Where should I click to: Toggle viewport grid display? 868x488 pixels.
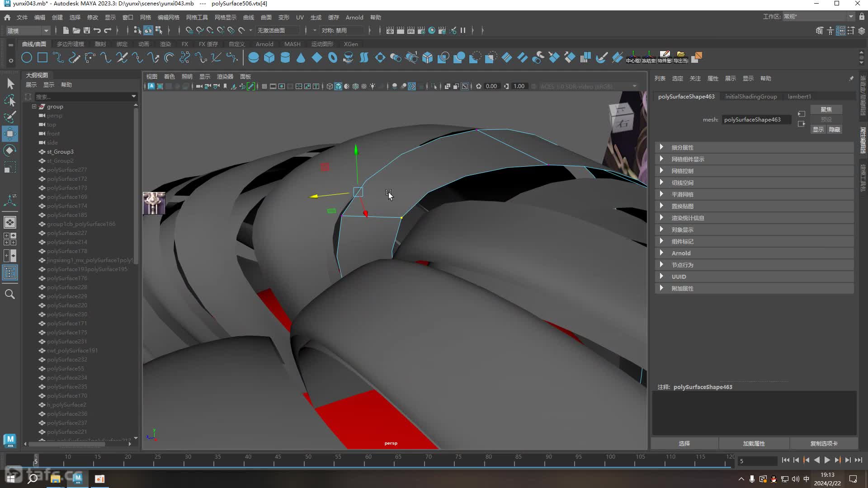[x=264, y=86]
